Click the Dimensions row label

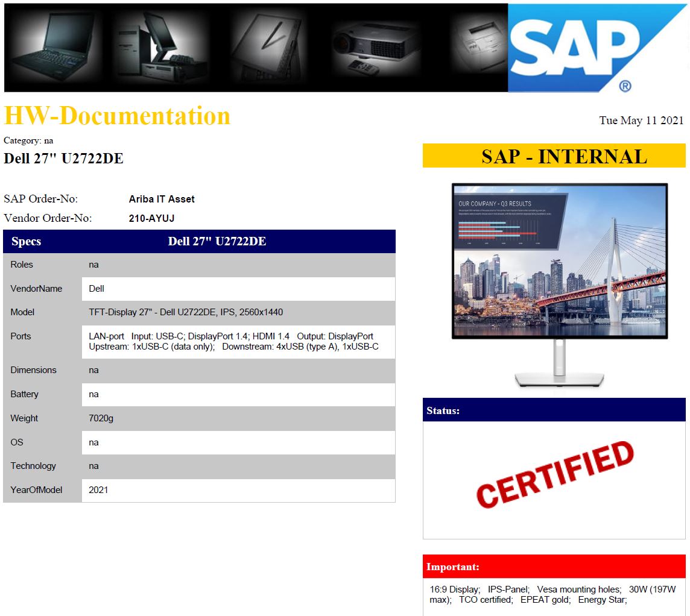pos(33,369)
